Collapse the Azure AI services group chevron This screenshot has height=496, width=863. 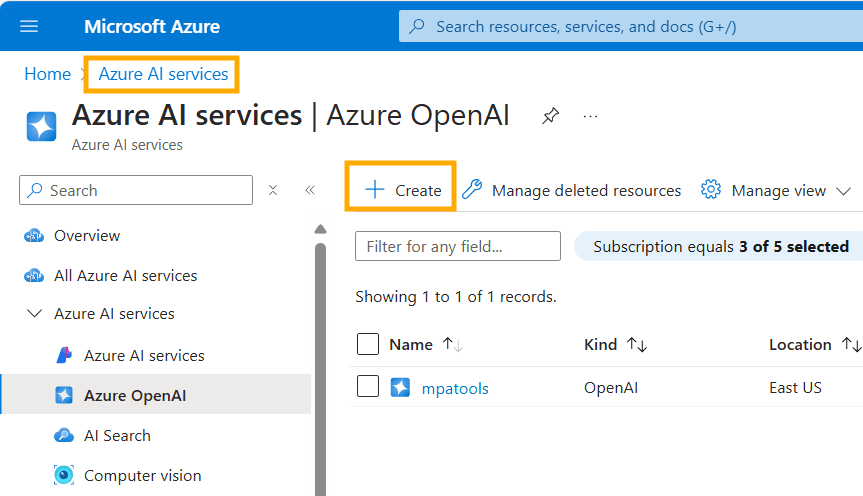34,313
